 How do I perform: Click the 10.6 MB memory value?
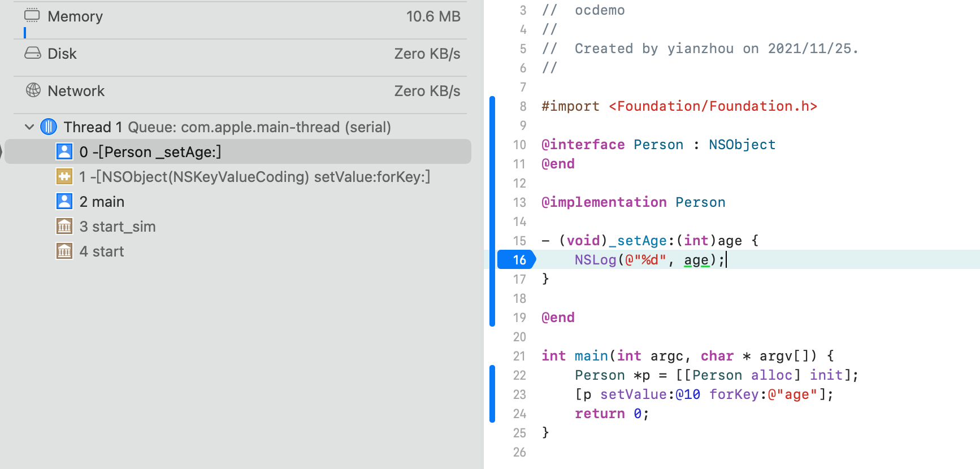433,16
